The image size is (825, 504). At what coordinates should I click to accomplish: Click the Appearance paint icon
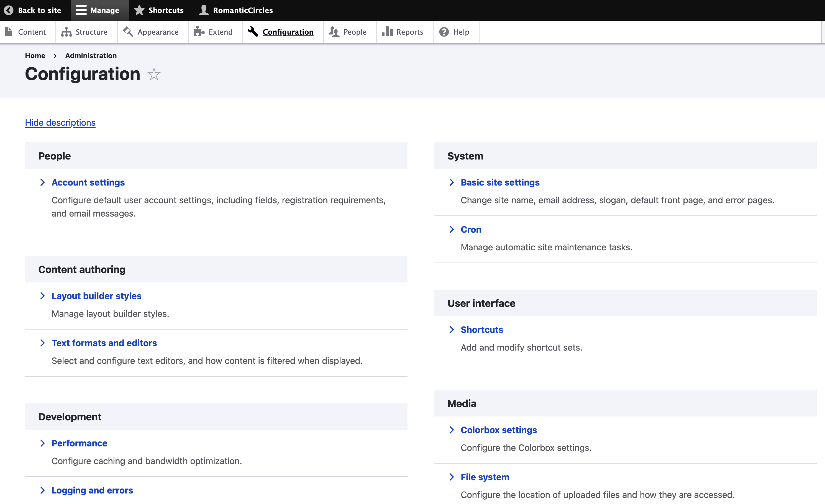tap(127, 32)
